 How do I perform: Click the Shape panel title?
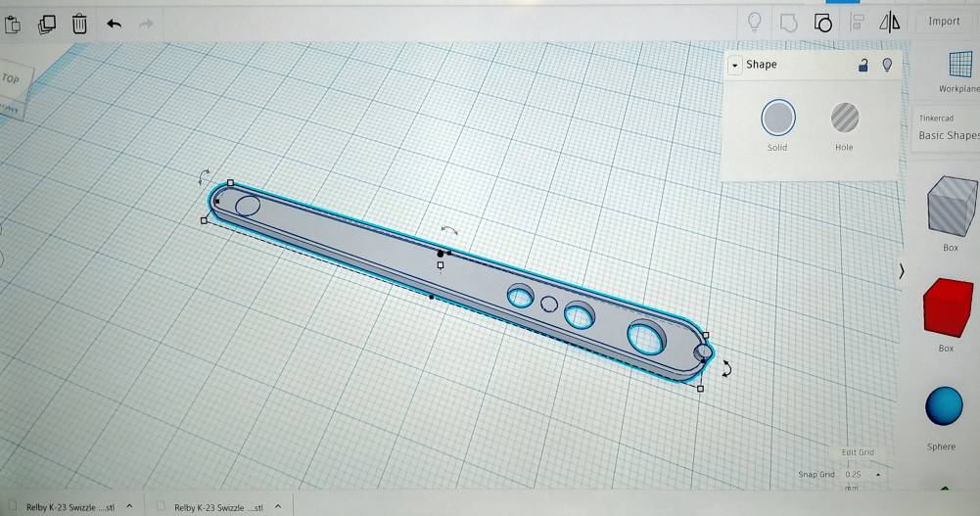pyautogui.click(x=762, y=65)
